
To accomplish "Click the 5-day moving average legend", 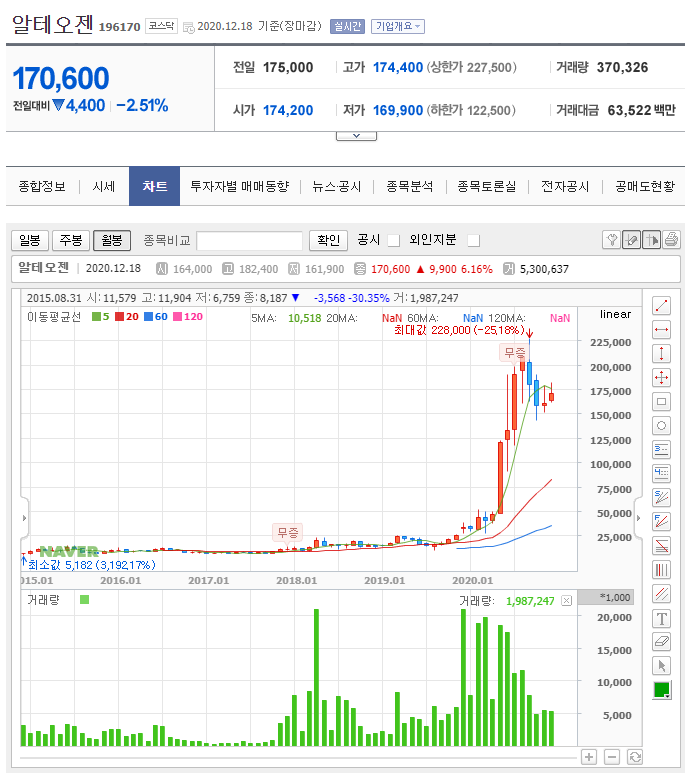I will point(101,316).
